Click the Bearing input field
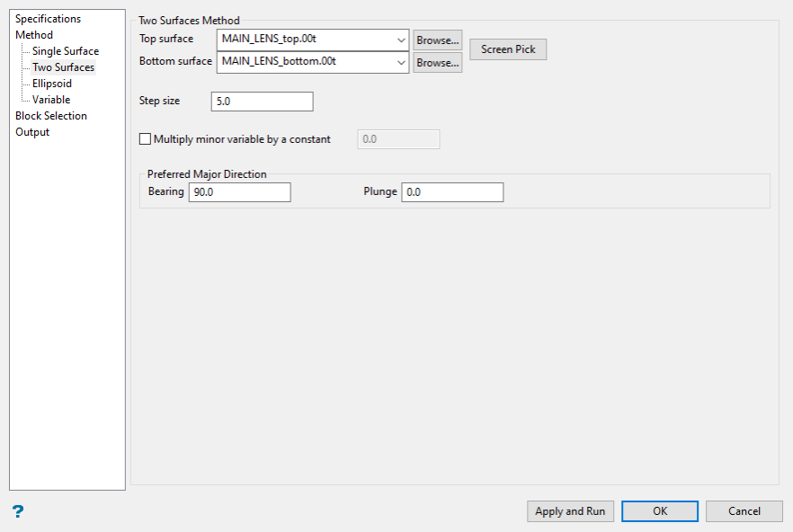 click(x=240, y=192)
